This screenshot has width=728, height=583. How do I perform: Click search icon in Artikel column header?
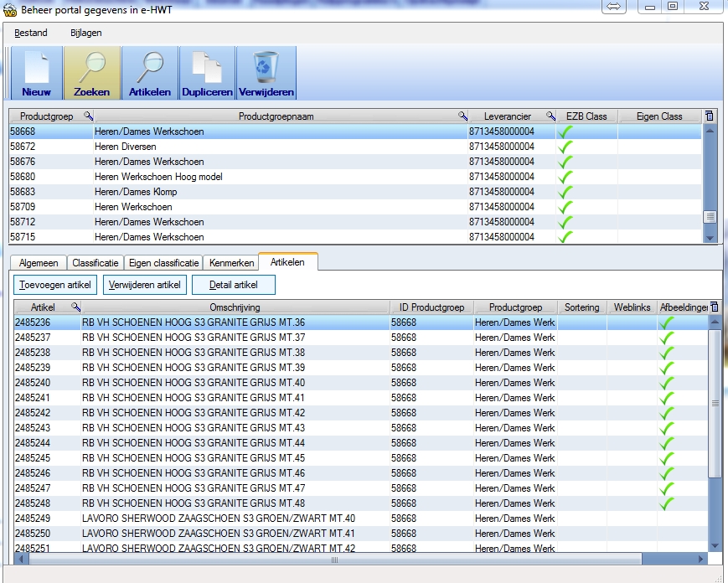[75, 307]
